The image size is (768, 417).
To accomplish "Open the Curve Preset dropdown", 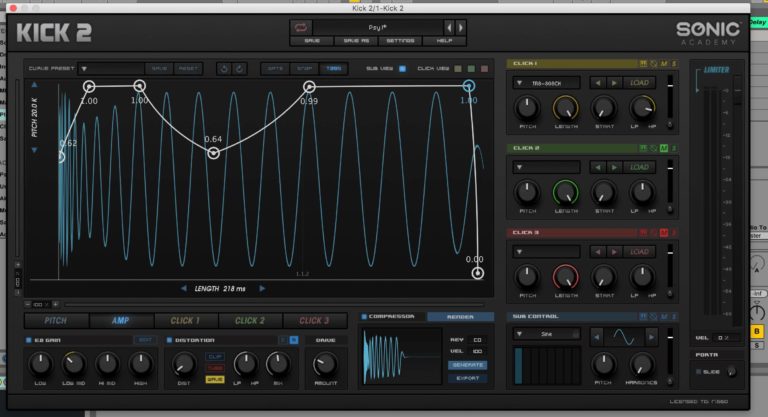I will coord(85,68).
